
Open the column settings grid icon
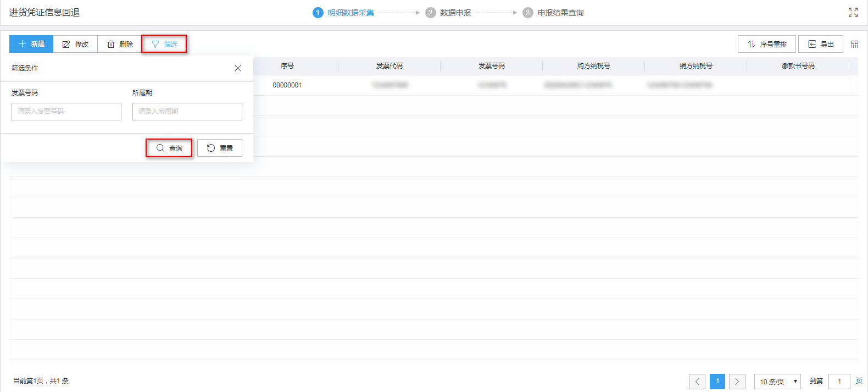pos(854,44)
